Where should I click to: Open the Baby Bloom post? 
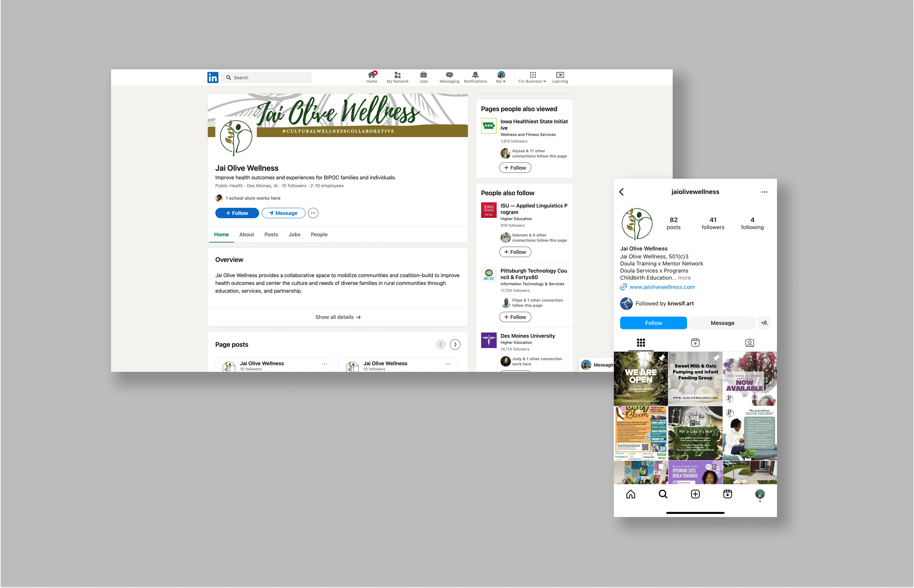click(x=641, y=433)
